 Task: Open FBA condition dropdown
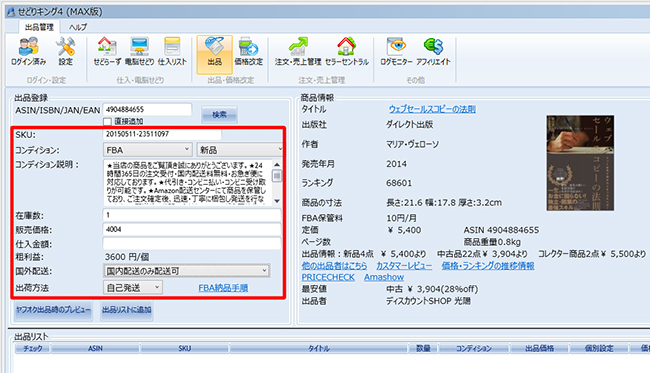point(148,150)
